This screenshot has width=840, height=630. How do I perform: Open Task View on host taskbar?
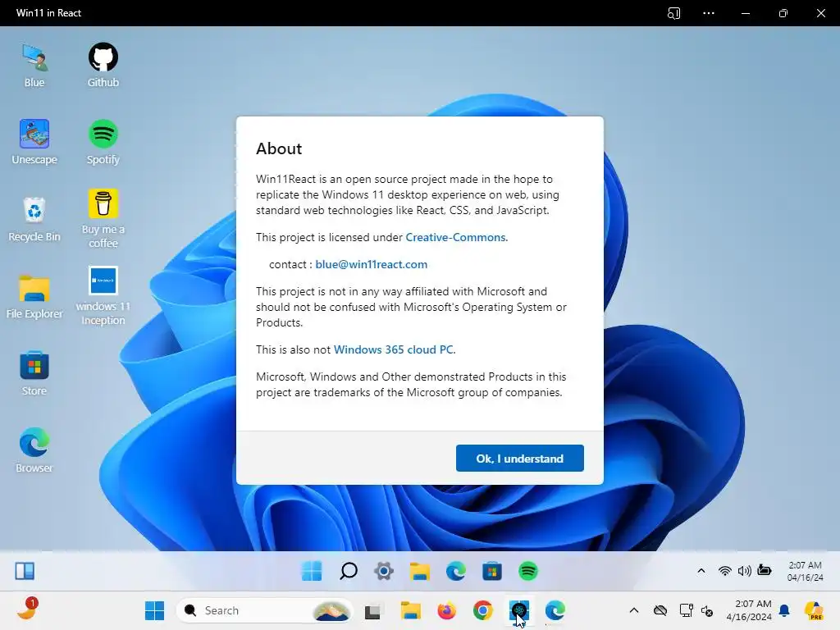coord(373,610)
